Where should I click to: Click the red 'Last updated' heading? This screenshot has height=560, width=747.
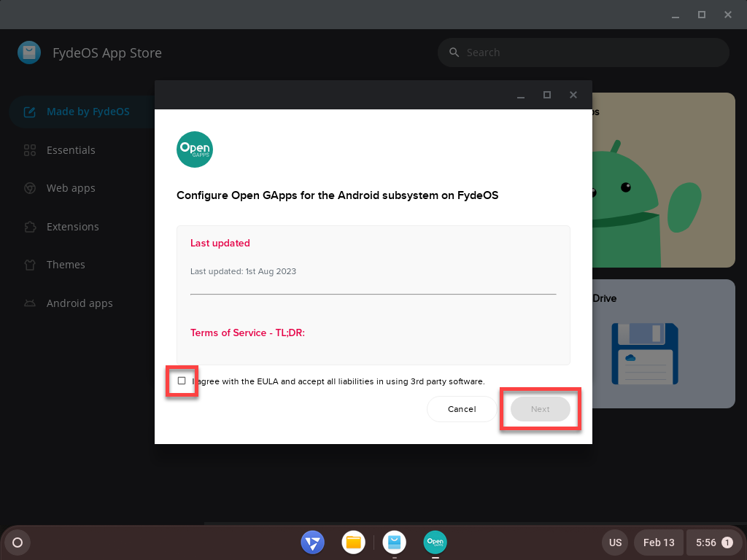tap(220, 244)
